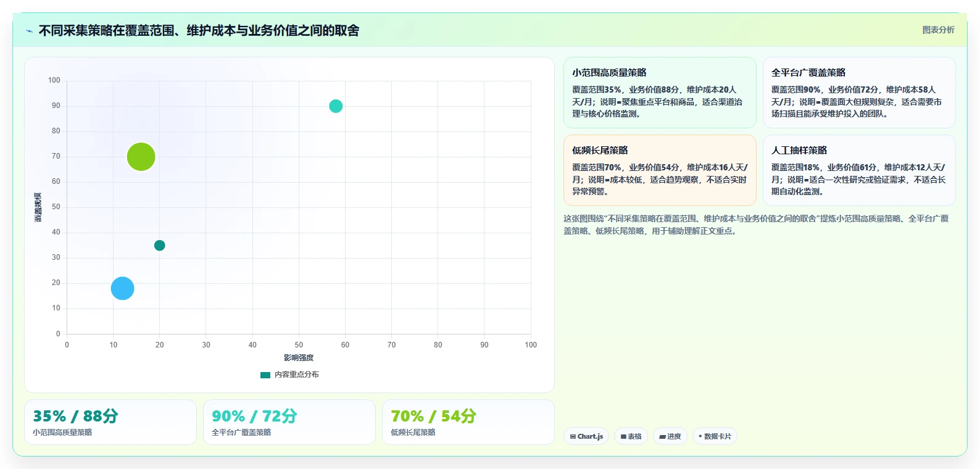Image resolution: width=980 pixels, height=469 pixels.
Task: Select the dark teal bubble at coverage 35
Action: pyautogui.click(x=159, y=246)
